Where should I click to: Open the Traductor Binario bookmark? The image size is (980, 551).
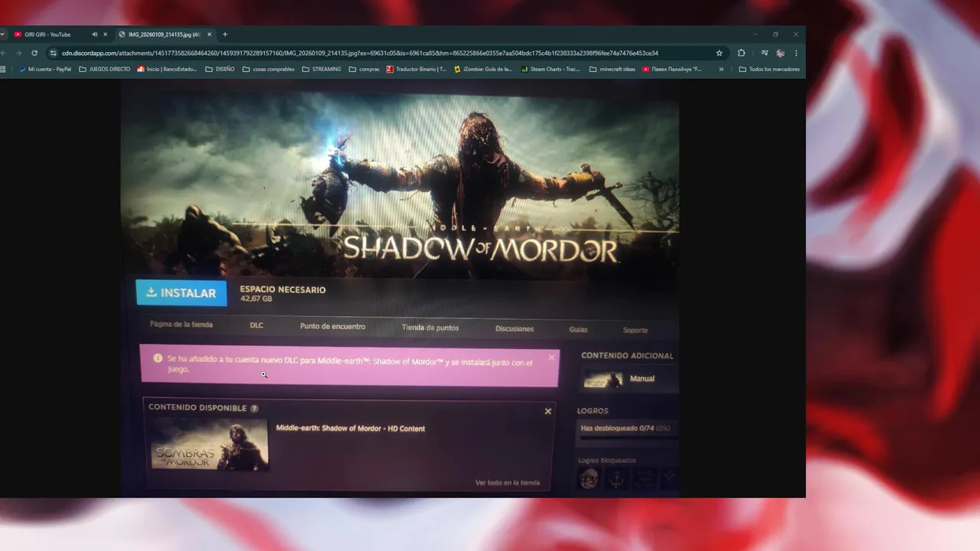[x=416, y=69]
